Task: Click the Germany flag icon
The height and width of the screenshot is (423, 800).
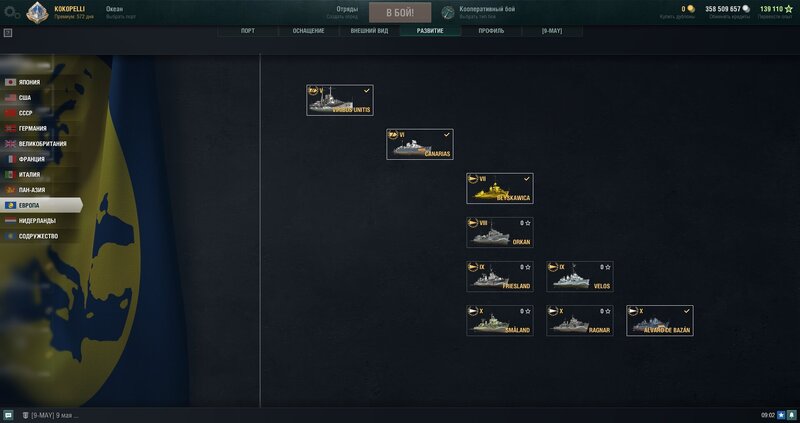Action: pos(10,128)
